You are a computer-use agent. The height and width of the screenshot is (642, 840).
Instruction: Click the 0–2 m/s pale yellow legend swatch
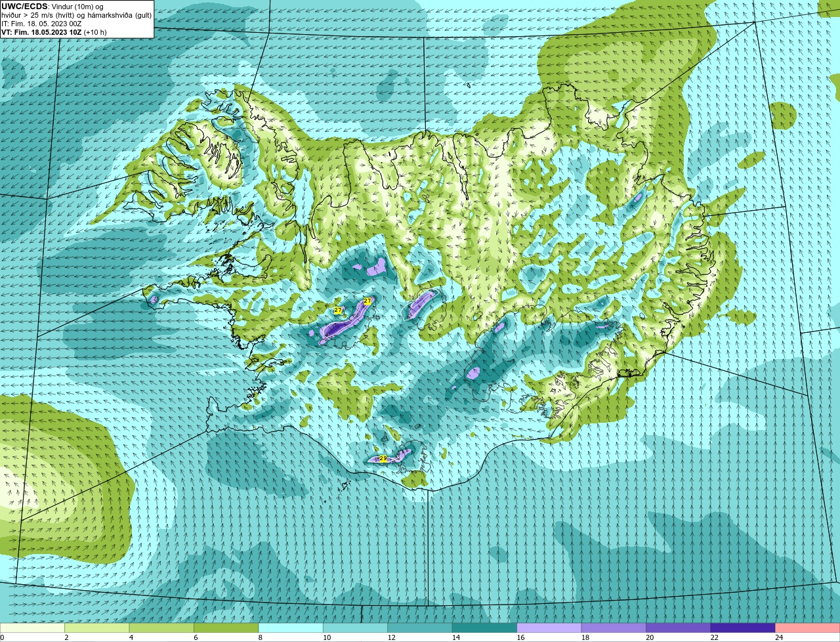(x=33, y=628)
